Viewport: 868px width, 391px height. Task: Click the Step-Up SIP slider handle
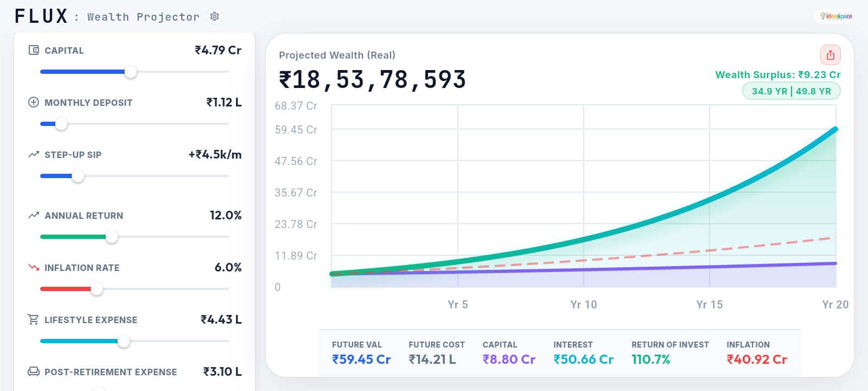78,176
